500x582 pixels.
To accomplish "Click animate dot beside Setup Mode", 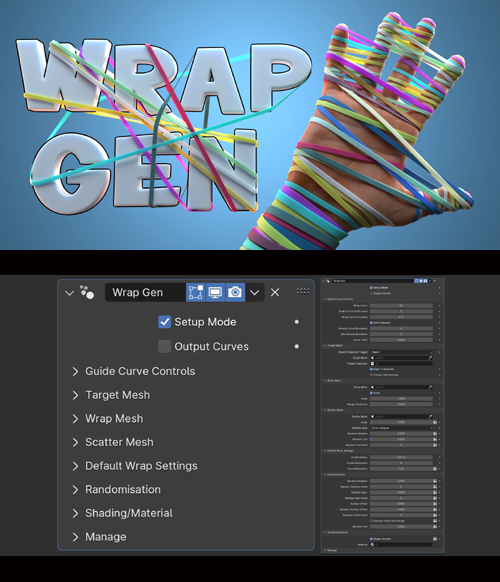I will pos(297,322).
